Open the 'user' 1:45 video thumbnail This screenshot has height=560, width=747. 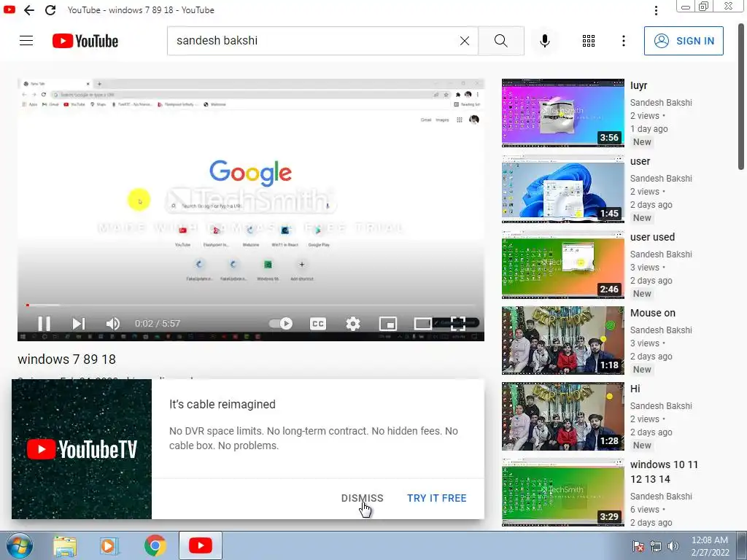[x=562, y=189]
